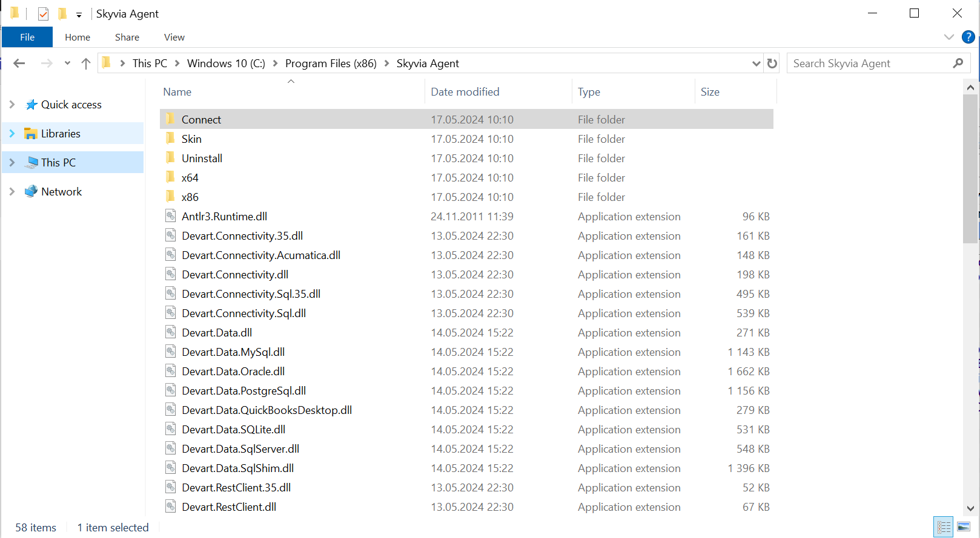Click the Libraries icon in sidebar
This screenshot has height=538, width=980.
31,134
